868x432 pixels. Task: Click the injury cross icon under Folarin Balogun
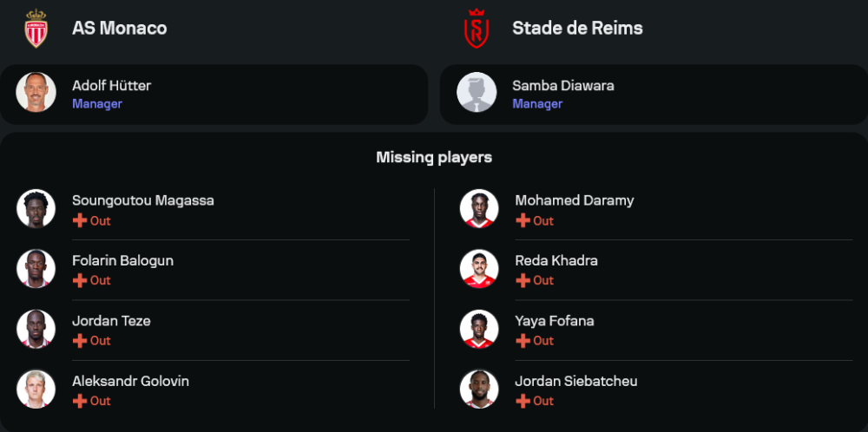(x=80, y=280)
